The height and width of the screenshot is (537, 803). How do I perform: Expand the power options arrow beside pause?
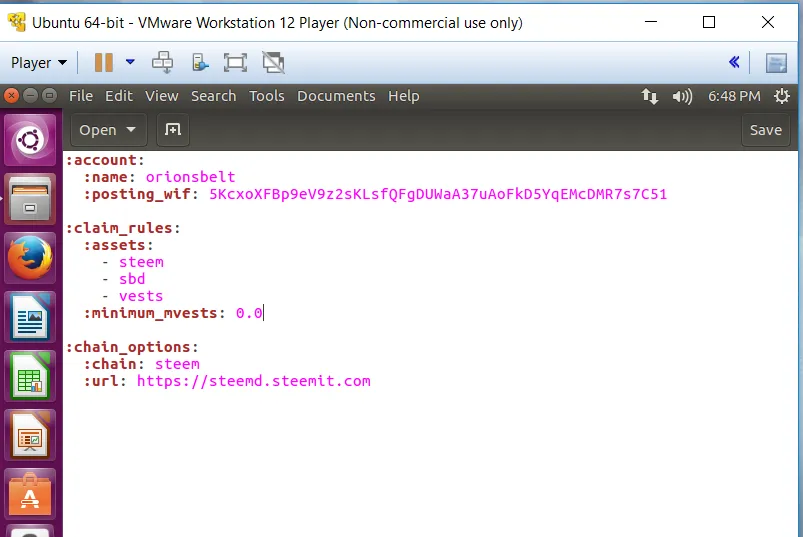pos(130,62)
